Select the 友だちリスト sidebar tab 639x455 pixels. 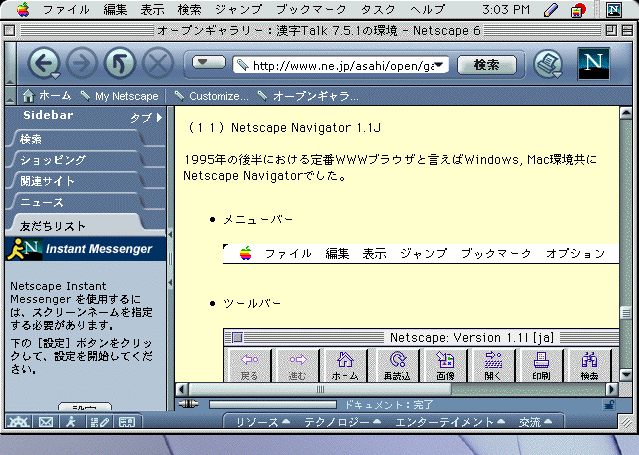(77, 225)
